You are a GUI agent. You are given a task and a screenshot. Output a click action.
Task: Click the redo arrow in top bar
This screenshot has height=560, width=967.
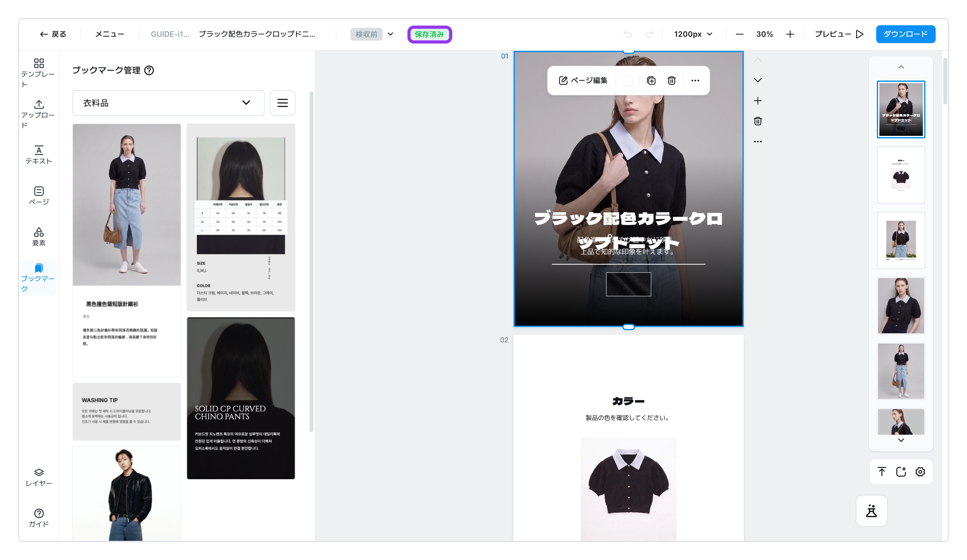[x=649, y=34]
